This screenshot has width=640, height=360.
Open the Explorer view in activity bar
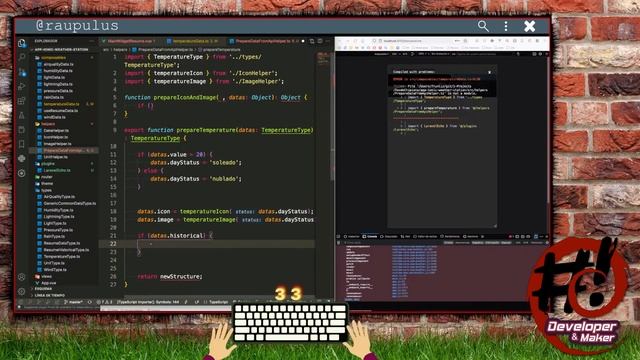pos(22,43)
